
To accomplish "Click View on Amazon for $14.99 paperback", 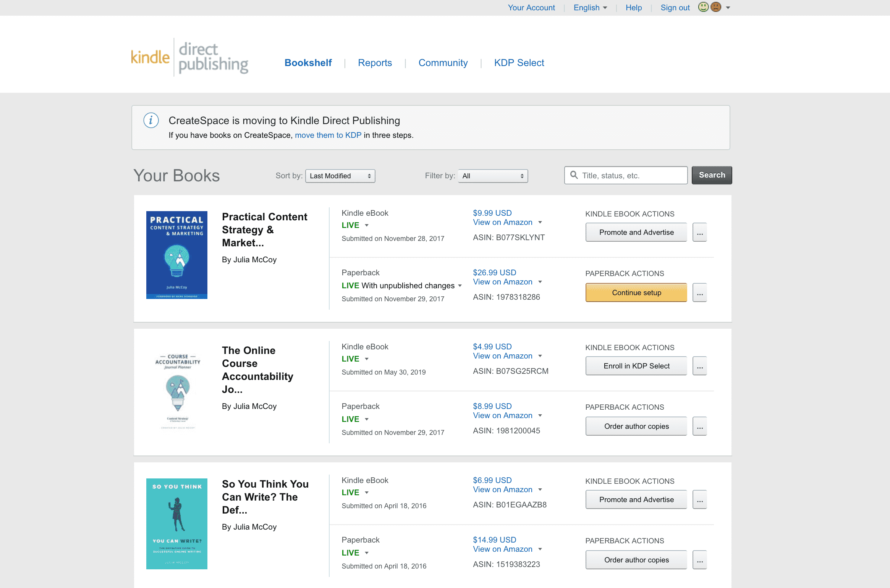I will point(503,549).
